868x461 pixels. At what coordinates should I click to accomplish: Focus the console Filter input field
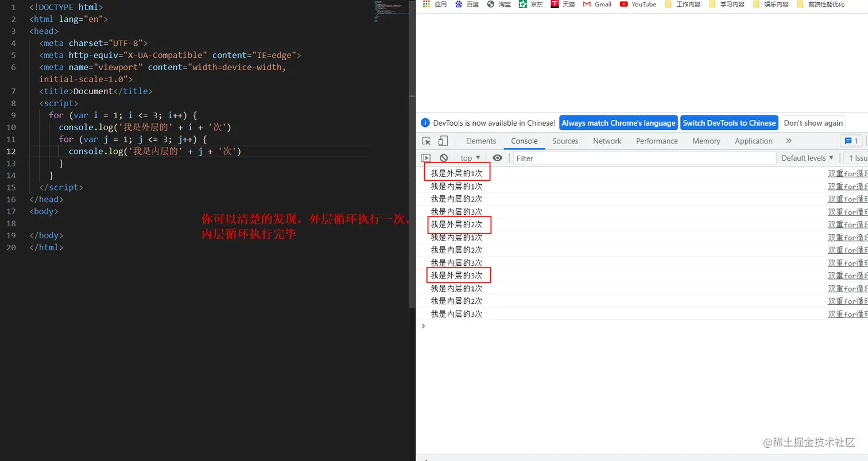pos(644,158)
